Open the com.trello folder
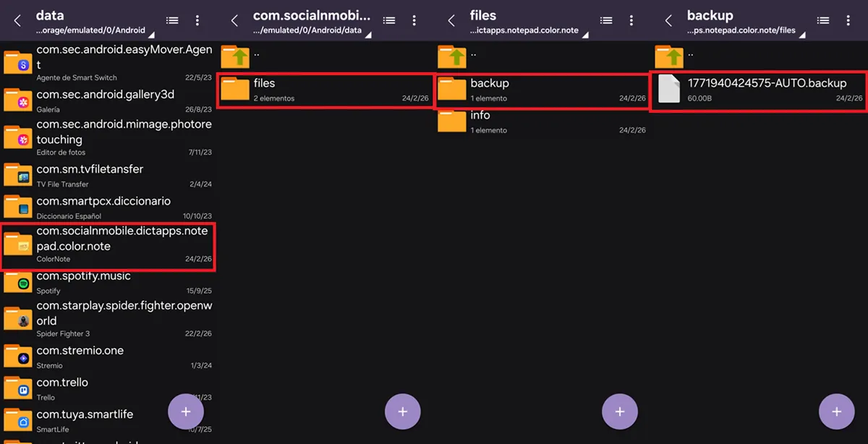 (x=109, y=388)
